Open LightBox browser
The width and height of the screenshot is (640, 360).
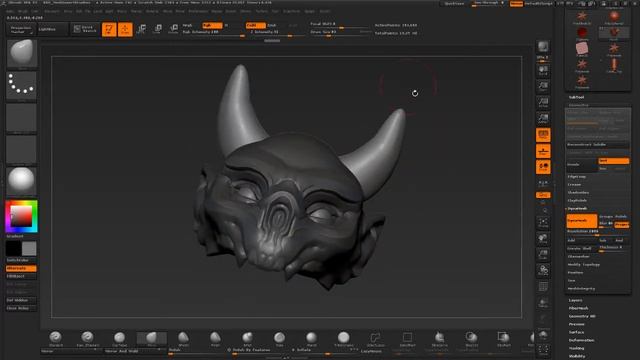[52, 29]
